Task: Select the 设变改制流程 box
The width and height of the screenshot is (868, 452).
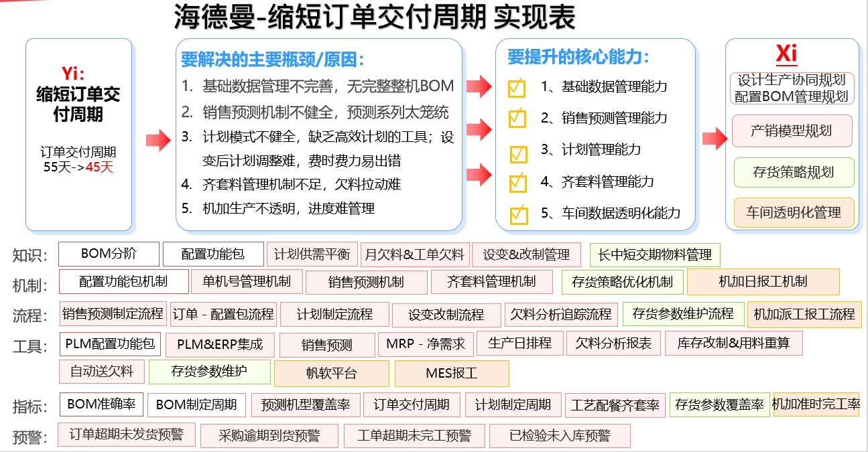Action: click(447, 315)
